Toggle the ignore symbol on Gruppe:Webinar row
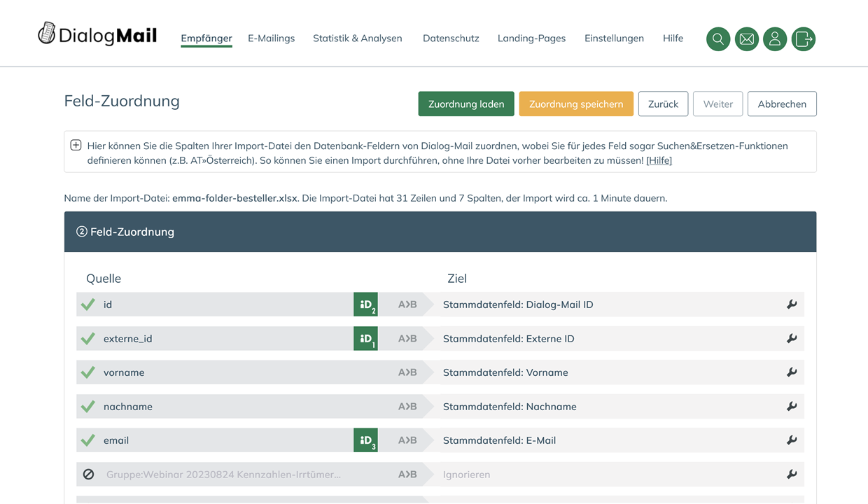The width and height of the screenshot is (868, 504). (x=88, y=475)
